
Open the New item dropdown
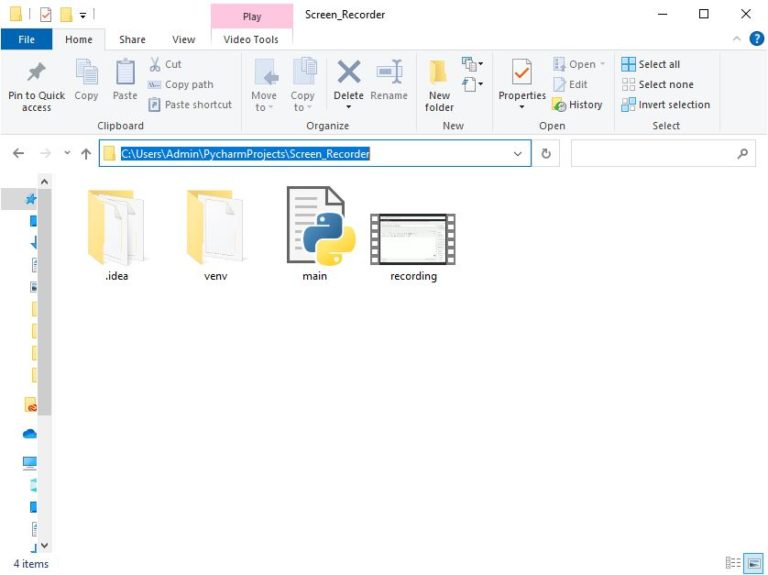(x=473, y=64)
